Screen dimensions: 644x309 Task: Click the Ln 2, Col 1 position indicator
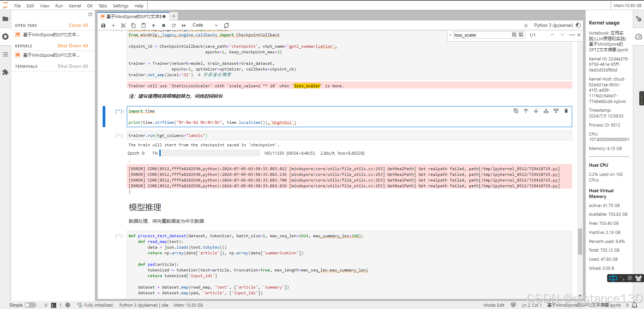pyautogui.click(x=532, y=305)
